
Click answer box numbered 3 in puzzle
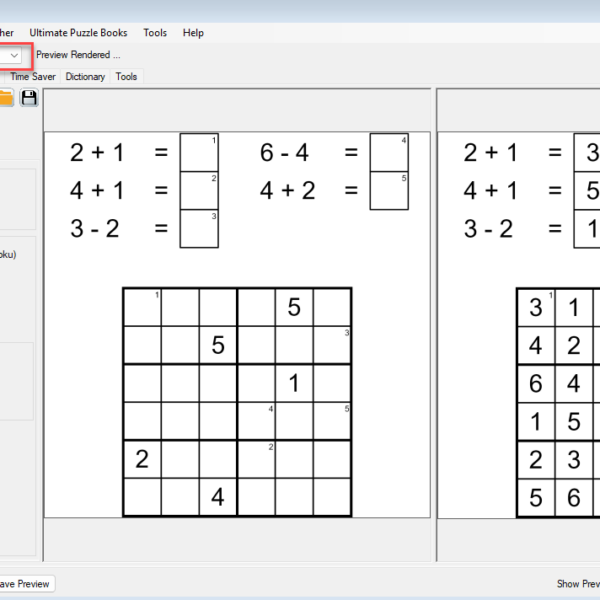pyautogui.click(x=199, y=229)
